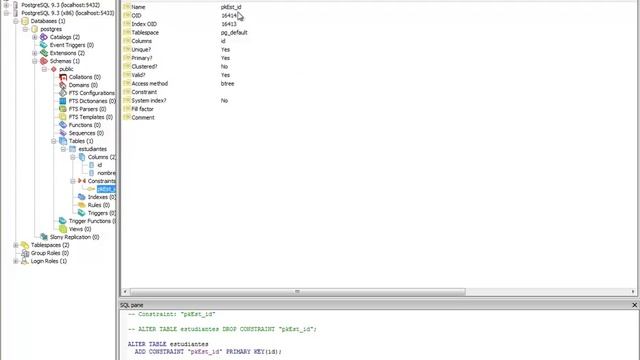
Task: Click the Comment property row
Action: coord(380,118)
